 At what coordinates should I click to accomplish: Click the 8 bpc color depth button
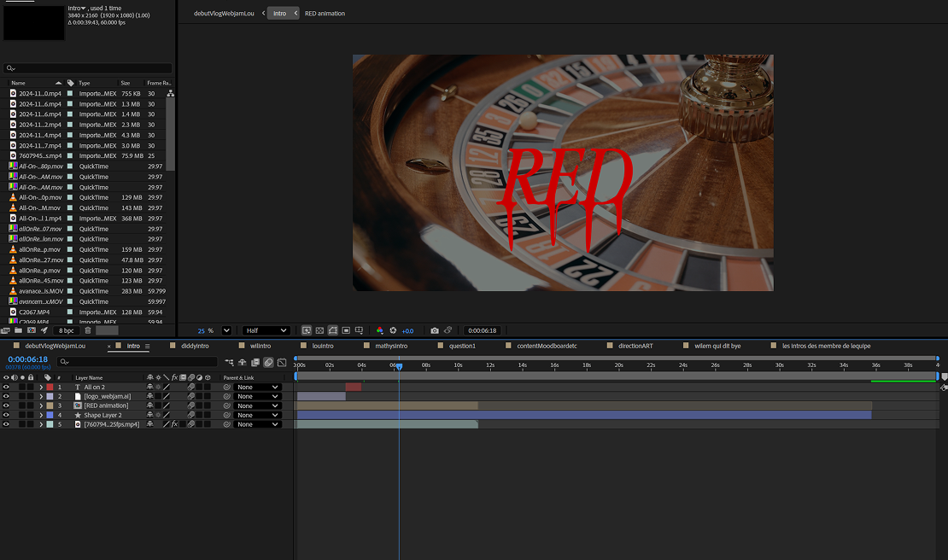click(x=65, y=330)
